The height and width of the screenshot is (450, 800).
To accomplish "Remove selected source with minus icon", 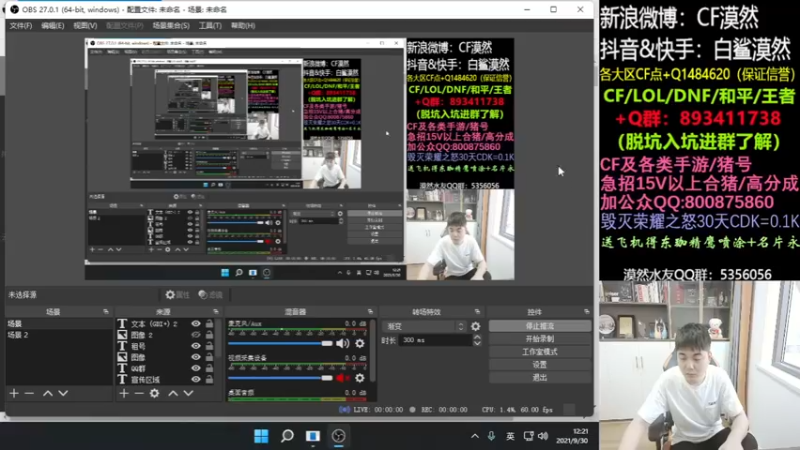I will click(x=139, y=393).
